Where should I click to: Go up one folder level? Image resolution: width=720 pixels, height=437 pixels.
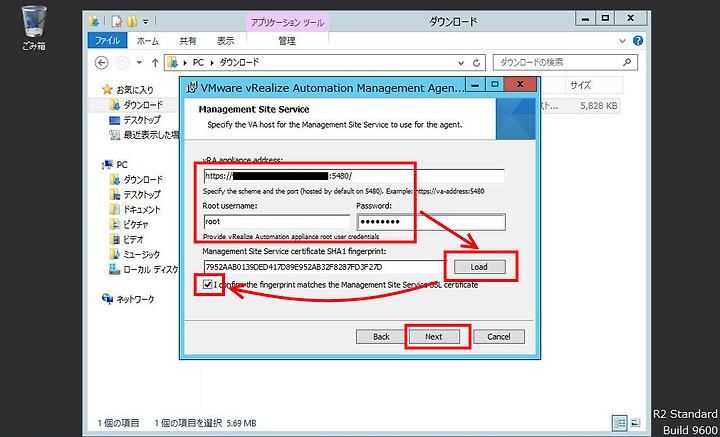pos(155,62)
